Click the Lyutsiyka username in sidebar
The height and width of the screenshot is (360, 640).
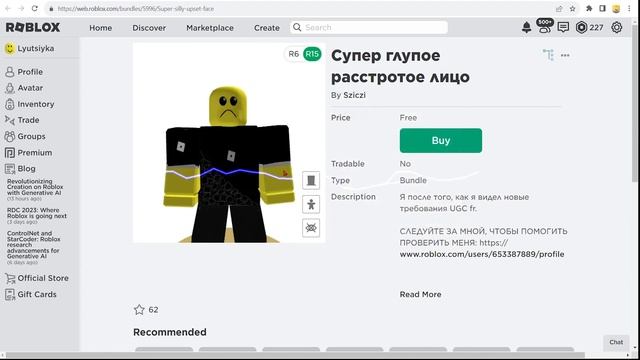[x=36, y=48]
